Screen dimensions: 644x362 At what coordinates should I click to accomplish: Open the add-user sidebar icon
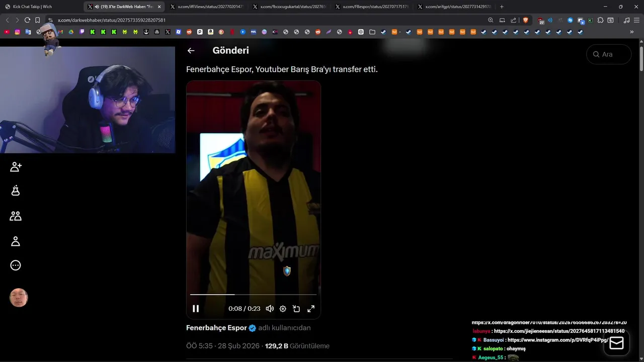click(16, 166)
